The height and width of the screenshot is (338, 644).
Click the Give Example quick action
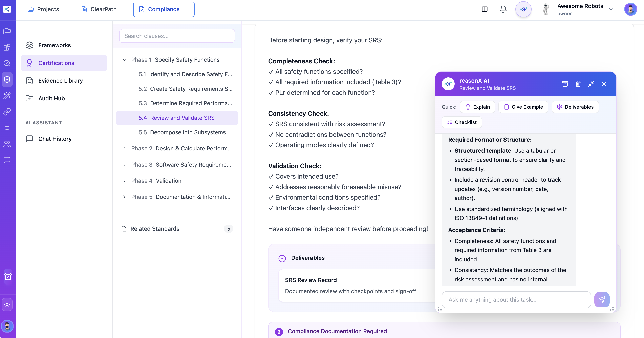tap(523, 107)
